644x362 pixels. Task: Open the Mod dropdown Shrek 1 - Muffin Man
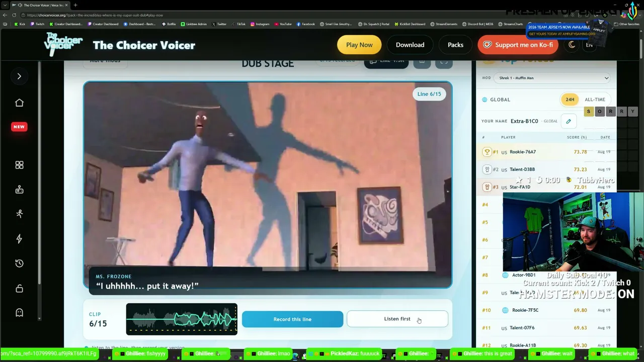[552, 78]
